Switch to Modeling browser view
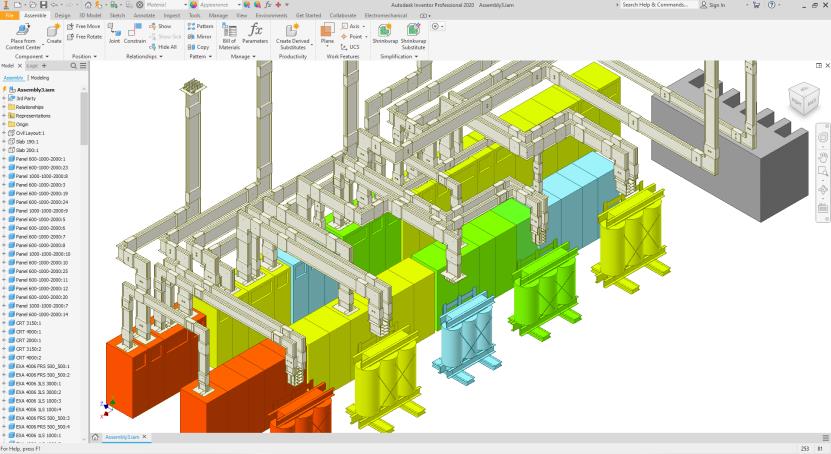The height and width of the screenshot is (454, 831). click(40, 77)
